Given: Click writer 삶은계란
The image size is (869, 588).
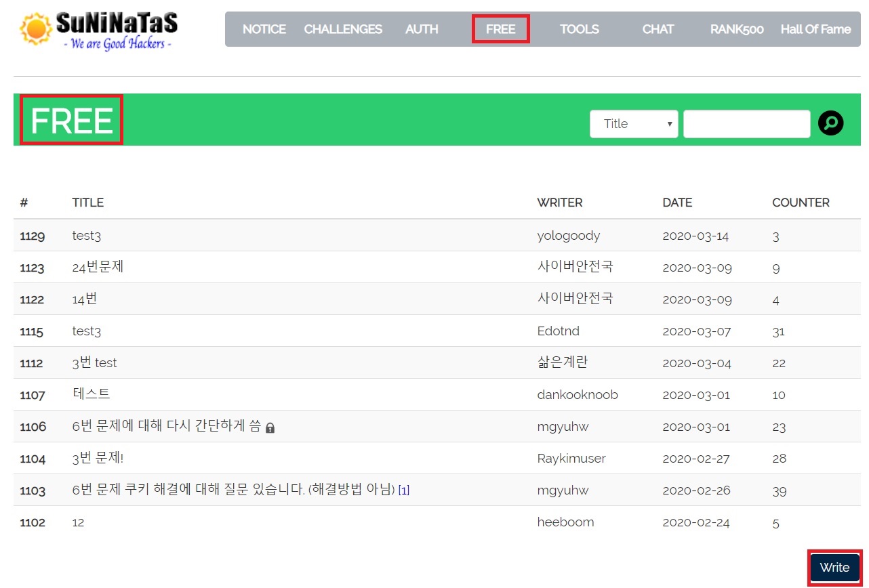Looking at the screenshot, I should coord(563,362).
